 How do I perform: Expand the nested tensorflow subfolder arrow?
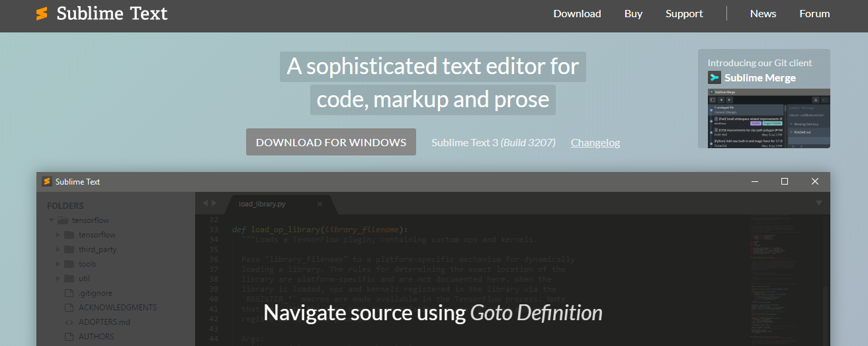point(58,235)
